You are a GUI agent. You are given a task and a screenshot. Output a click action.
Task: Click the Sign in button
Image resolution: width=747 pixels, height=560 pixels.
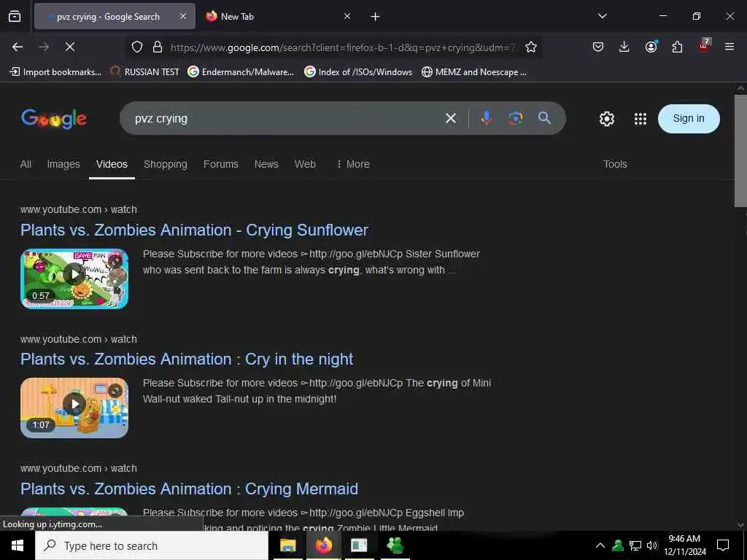[689, 119]
